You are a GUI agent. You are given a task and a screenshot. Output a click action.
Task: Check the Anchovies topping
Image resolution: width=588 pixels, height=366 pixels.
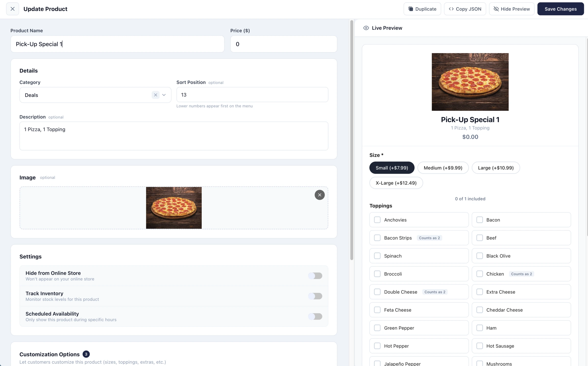[377, 220]
